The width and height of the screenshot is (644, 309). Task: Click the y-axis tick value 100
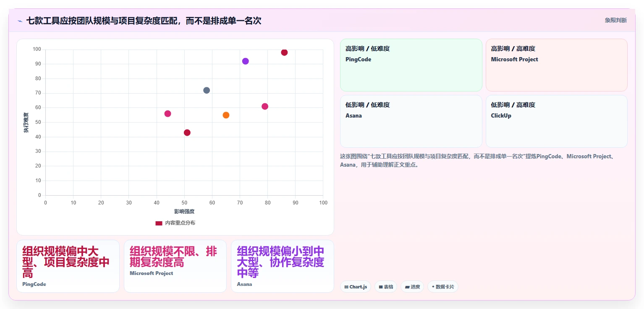tap(37, 50)
